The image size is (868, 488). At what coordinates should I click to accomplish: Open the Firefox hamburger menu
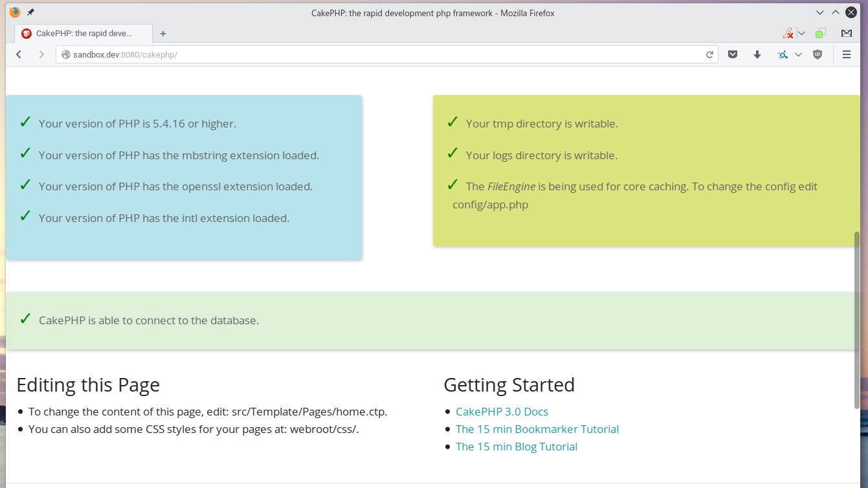pos(847,55)
